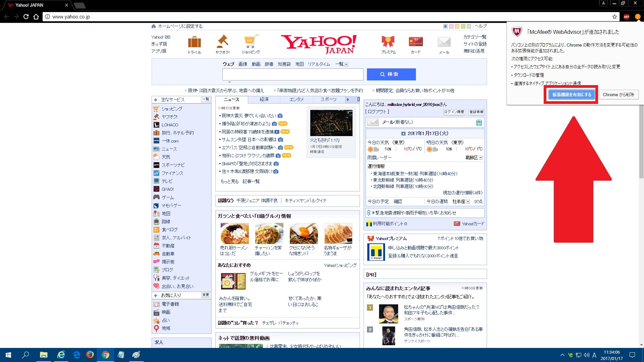Click the 変更 button in お気に入り
Viewport: 644px width, 362px height.
click(x=206, y=295)
